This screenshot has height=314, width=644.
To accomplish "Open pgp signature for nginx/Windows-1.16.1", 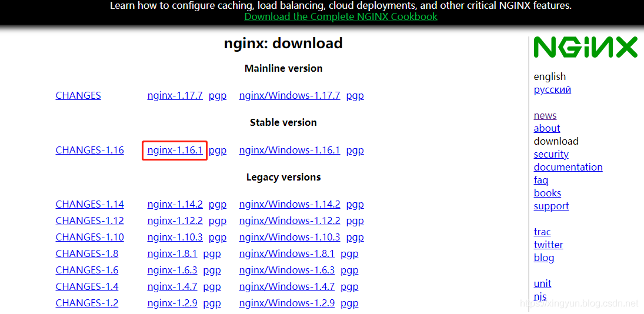I will pos(355,151).
